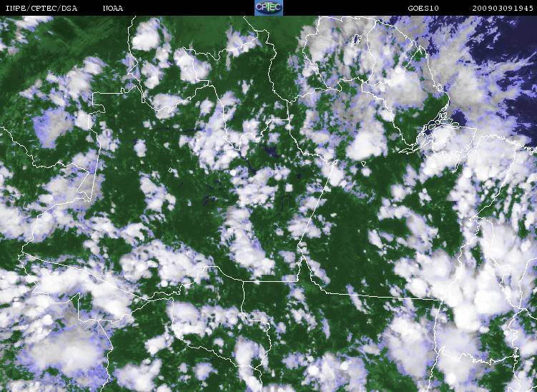Click the CPTEC logo in the header
The height and width of the screenshot is (392, 537).
click(x=269, y=8)
